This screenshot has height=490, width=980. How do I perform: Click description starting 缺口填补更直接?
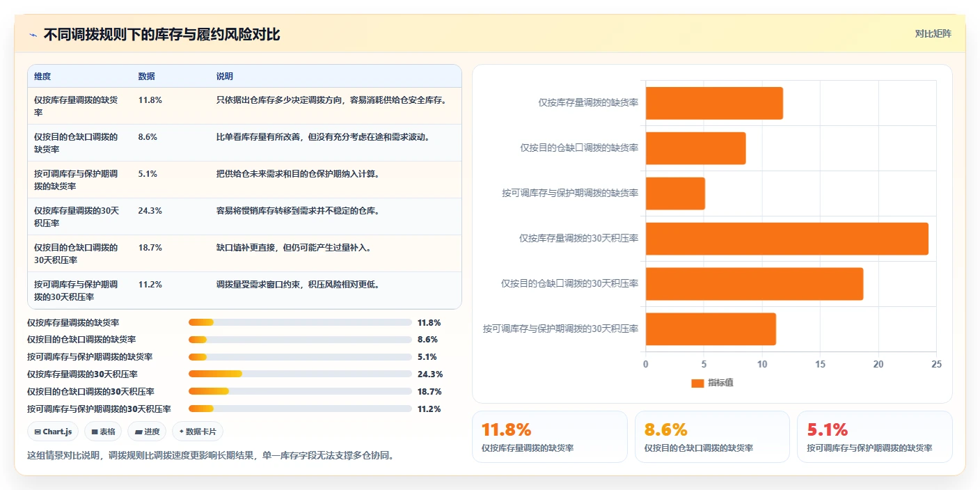294,248
